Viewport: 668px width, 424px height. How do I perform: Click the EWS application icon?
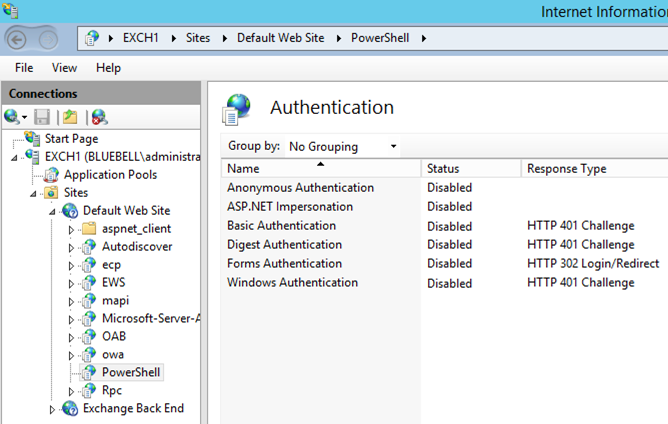click(89, 283)
